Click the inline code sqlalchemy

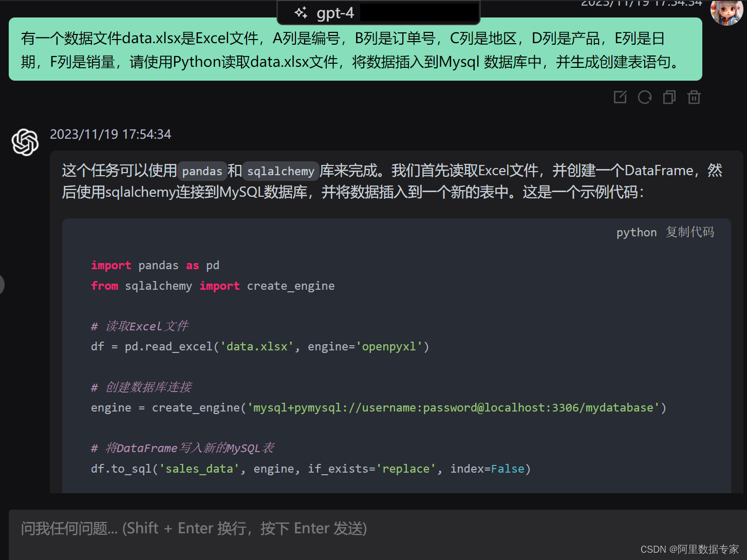[x=281, y=171]
